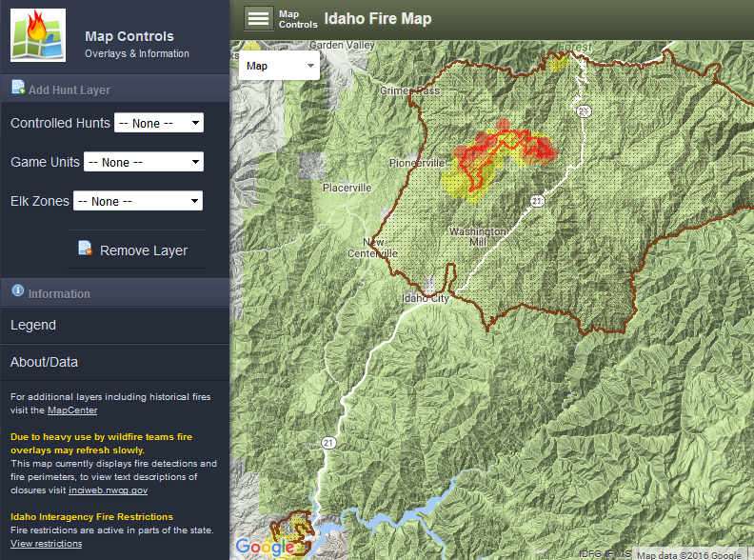The height and width of the screenshot is (560, 754).
Task: Click the New Centerville label
Action: coord(372,248)
